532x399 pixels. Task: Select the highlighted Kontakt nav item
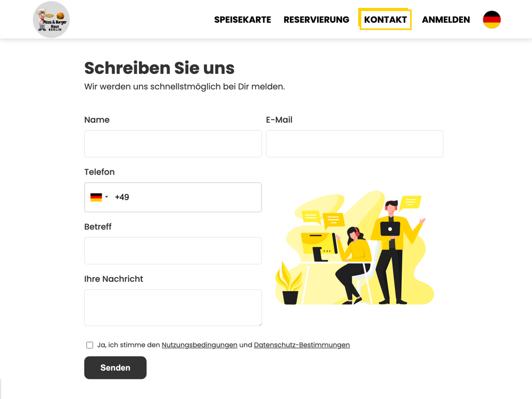click(x=385, y=19)
